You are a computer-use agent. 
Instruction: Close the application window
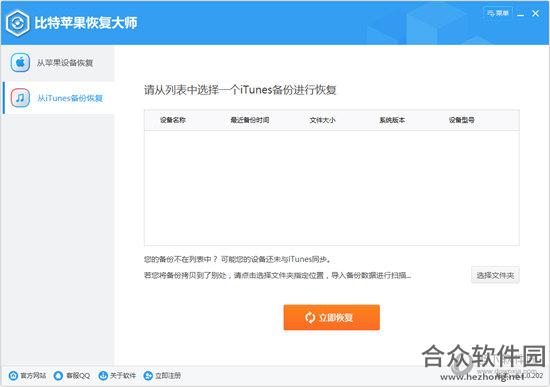[x=535, y=13]
